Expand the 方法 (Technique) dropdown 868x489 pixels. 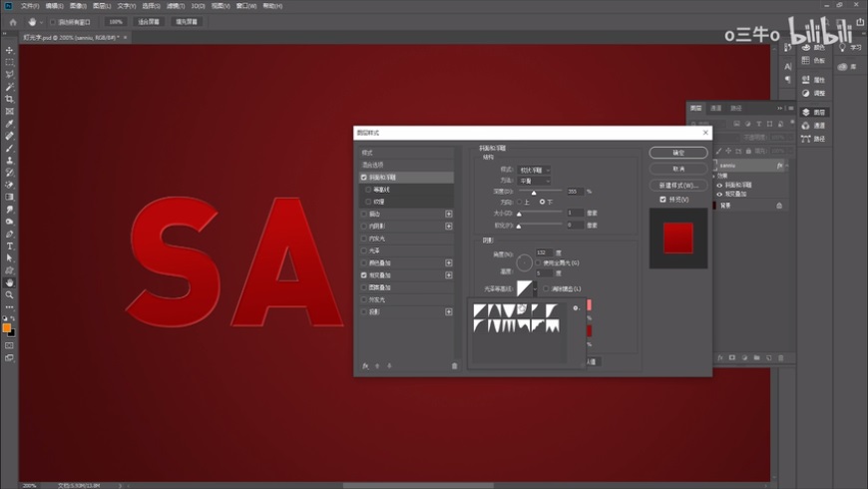[534, 181]
